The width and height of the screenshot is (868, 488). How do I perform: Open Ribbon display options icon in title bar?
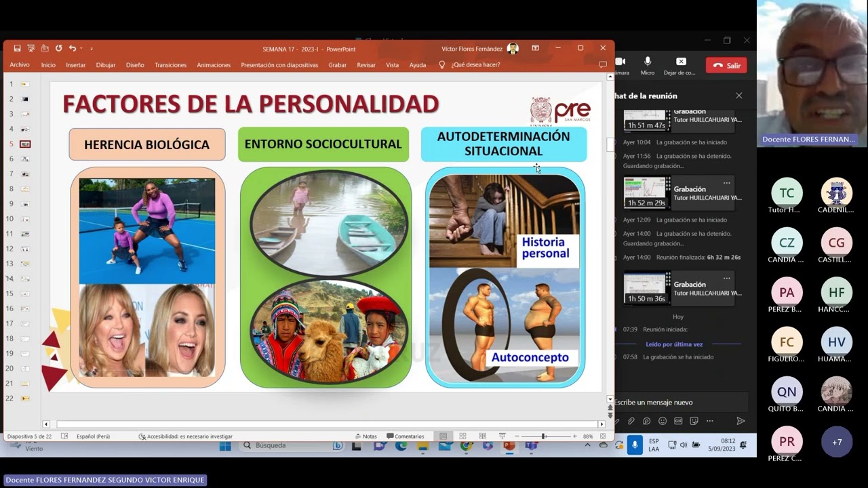click(535, 48)
